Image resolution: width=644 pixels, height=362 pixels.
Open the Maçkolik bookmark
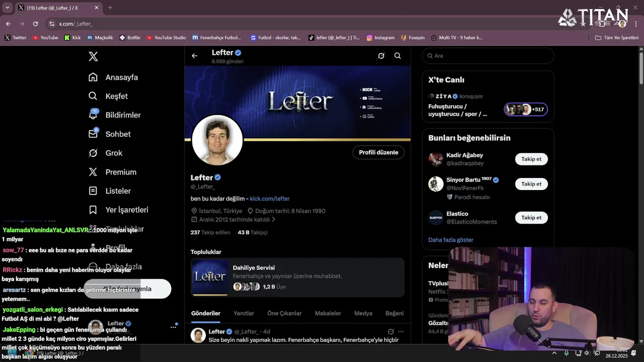100,38
